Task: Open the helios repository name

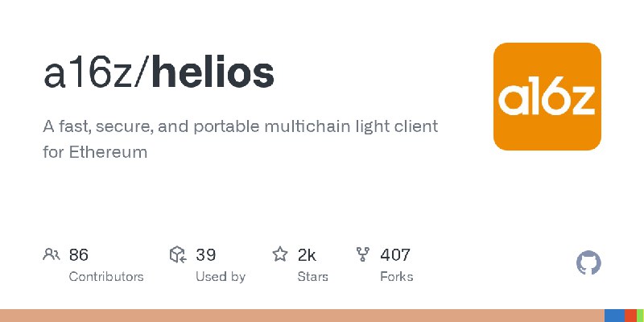Action: (x=213, y=73)
